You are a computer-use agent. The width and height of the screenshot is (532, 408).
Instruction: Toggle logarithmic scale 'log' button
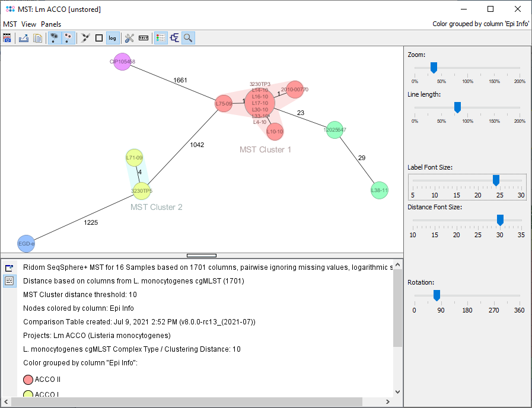click(x=112, y=38)
